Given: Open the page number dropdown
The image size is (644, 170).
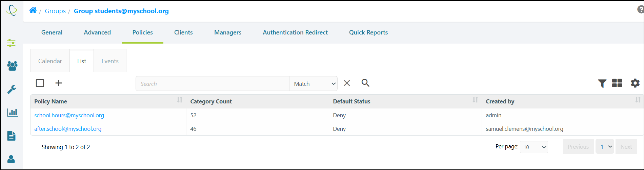Looking at the screenshot, I should 605,147.
